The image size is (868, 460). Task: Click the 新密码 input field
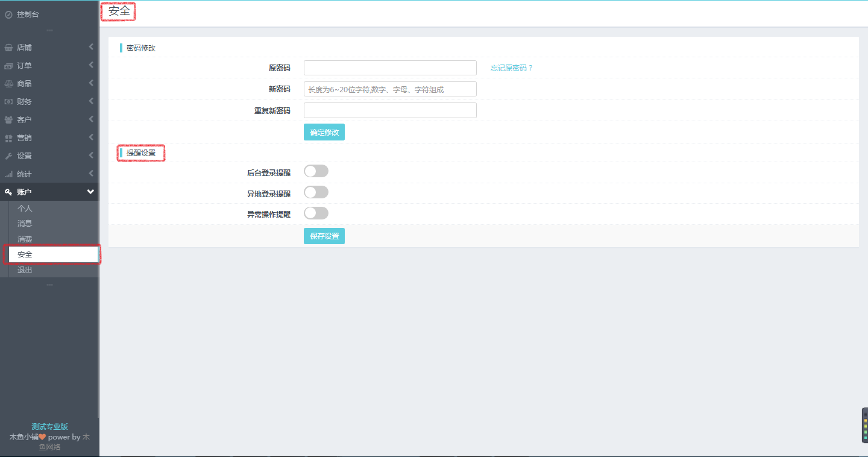(x=390, y=89)
